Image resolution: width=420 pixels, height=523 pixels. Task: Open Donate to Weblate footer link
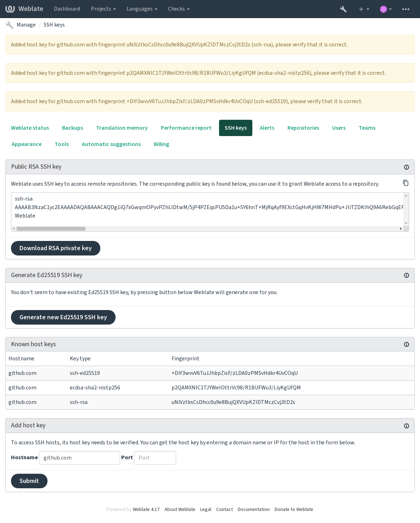tap(294, 510)
